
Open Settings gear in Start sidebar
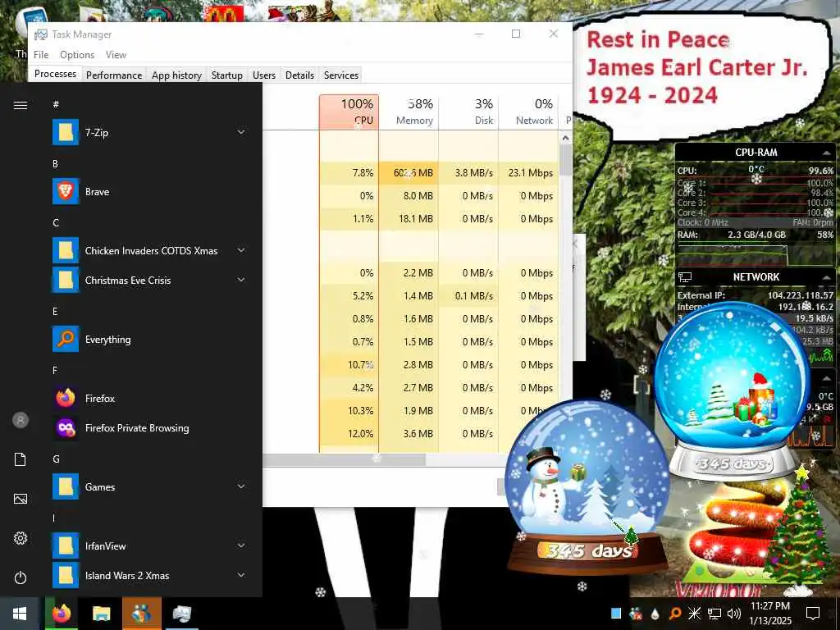(21, 538)
